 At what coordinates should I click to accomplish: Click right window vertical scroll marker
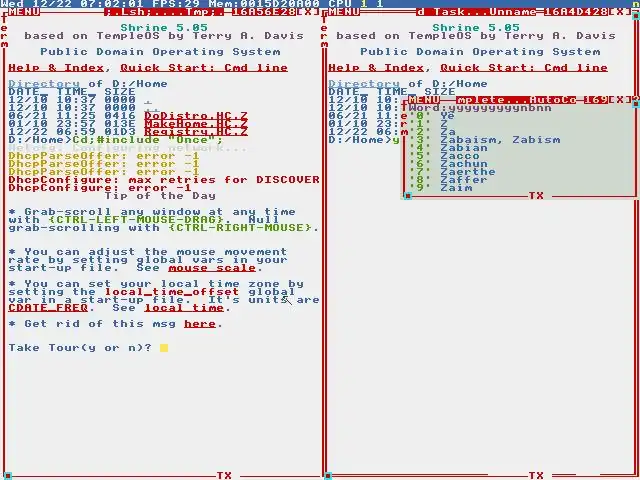click(636, 16)
